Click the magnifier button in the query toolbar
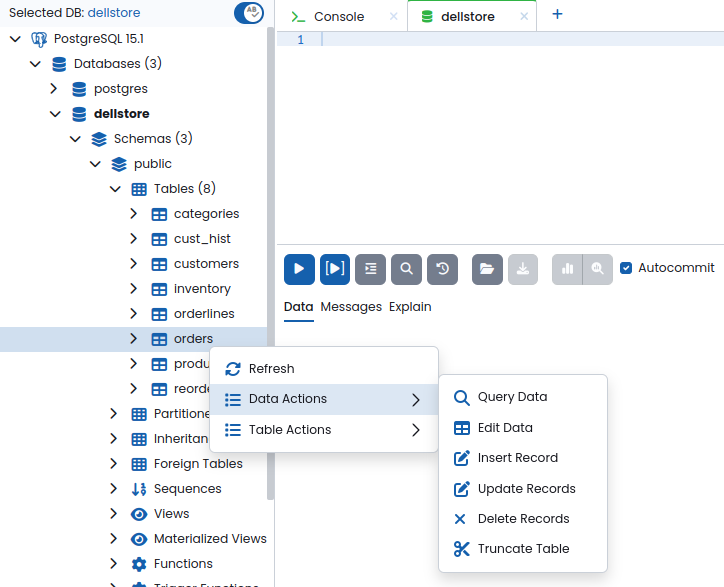The width and height of the screenshot is (724, 587). tap(406, 269)
